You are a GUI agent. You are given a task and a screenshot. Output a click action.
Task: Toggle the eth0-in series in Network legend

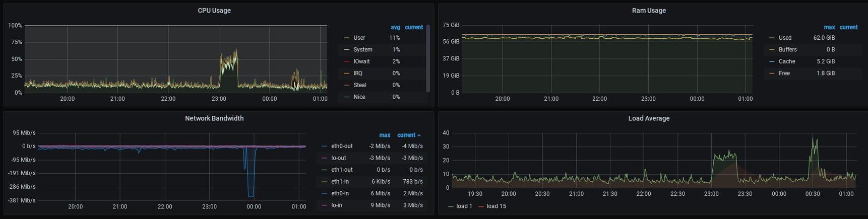point(340,193)
